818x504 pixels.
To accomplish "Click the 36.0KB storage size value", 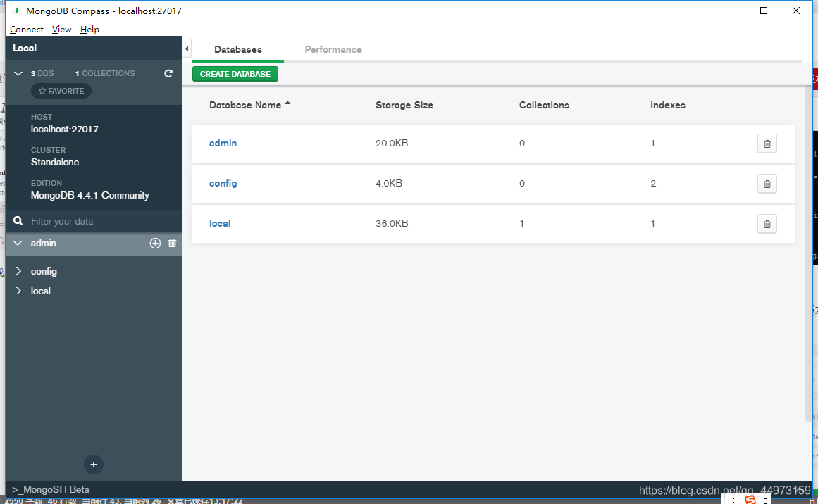I will pos(392,224).
